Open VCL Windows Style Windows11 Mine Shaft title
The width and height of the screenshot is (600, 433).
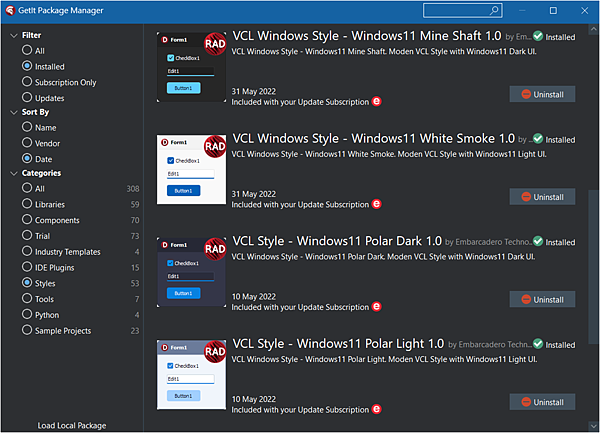coord(367,36)
